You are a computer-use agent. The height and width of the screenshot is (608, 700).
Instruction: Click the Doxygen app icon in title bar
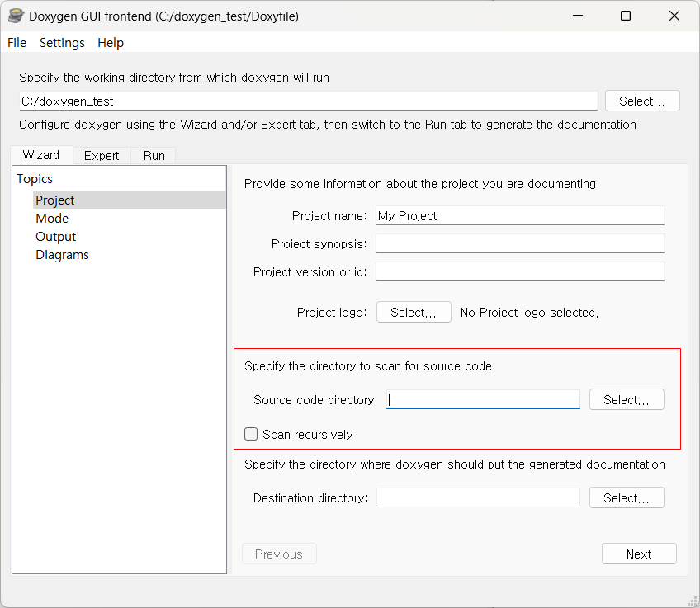[16, 16]
